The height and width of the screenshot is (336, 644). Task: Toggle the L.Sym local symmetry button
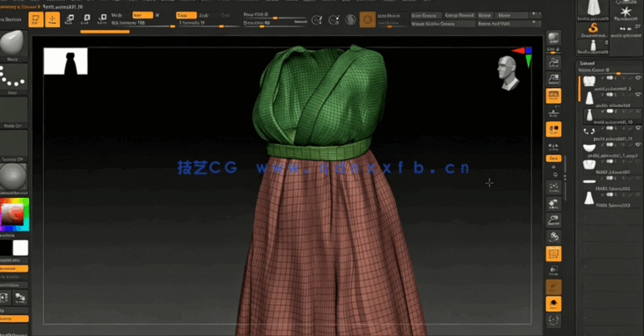tap(553, 146)
